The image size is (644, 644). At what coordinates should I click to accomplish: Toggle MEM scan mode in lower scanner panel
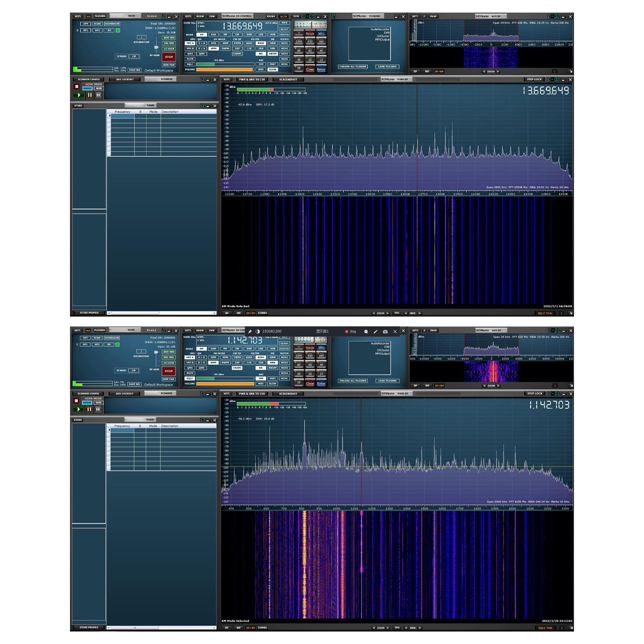(98, 403)
